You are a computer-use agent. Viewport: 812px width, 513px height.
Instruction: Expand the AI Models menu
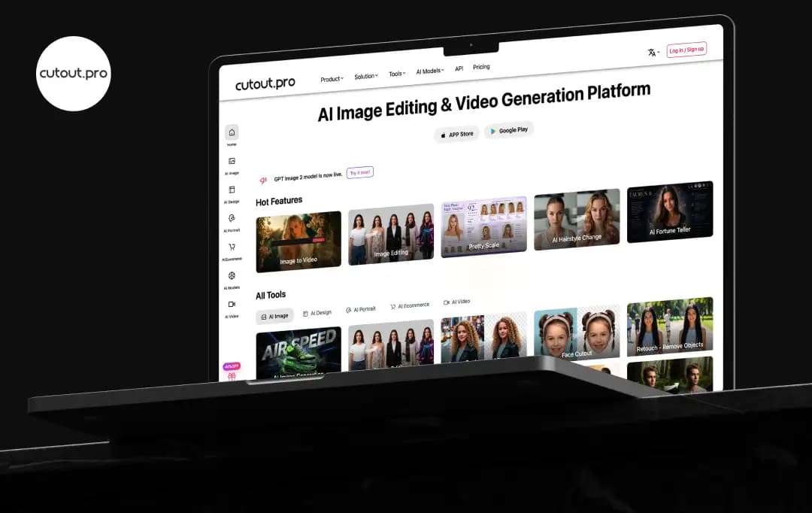(x=430, y=71)
